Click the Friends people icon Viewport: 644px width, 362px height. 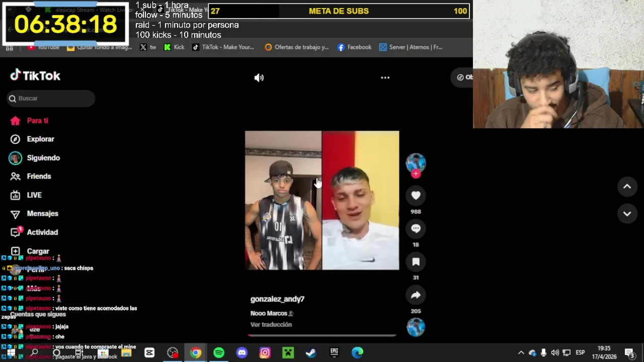(15, 176)
